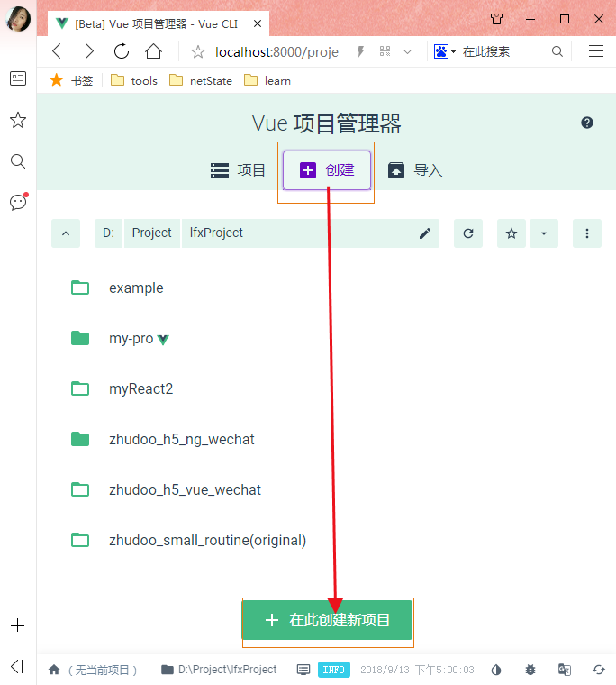The width and height of the screenshot is (616, 685).
Task: Go up to parent folder
Action: coord(66,233)
